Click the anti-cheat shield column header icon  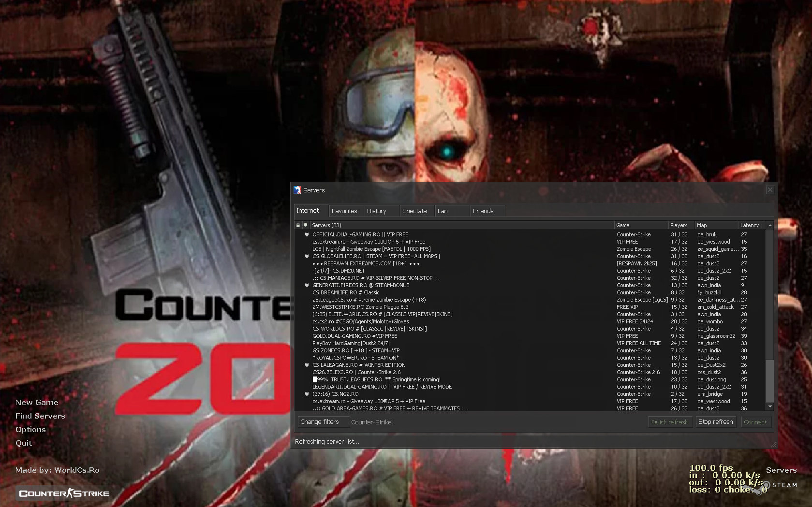pyautogui.click(x=305, y=225)
